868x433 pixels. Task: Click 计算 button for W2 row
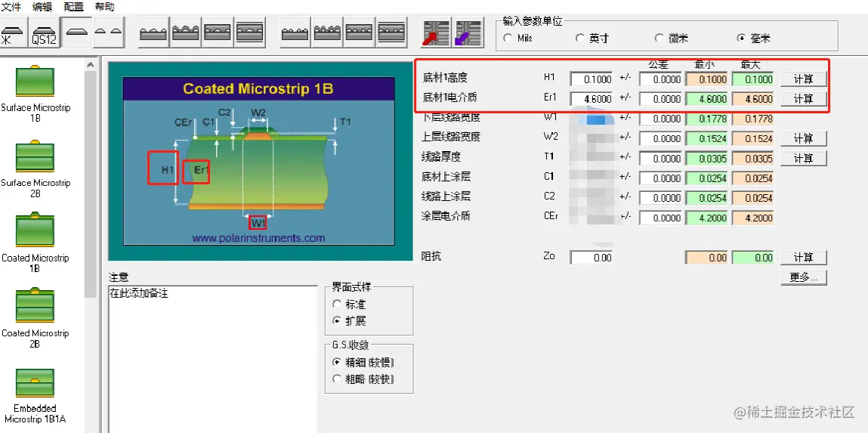click(804, 138)
